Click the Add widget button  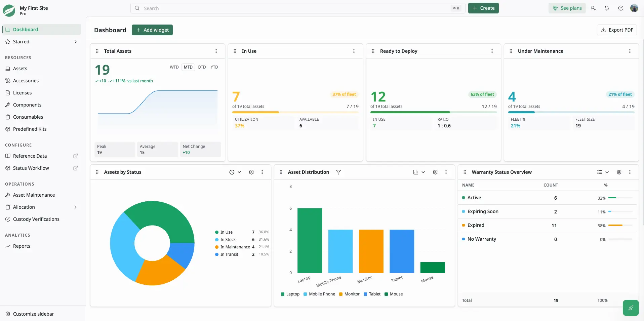click(x=152, y=30)
